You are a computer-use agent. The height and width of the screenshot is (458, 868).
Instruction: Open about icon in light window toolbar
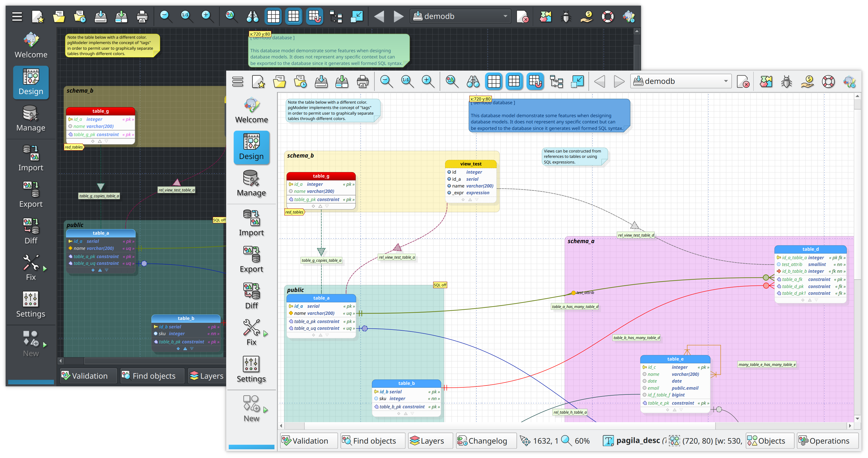[849, 82]
